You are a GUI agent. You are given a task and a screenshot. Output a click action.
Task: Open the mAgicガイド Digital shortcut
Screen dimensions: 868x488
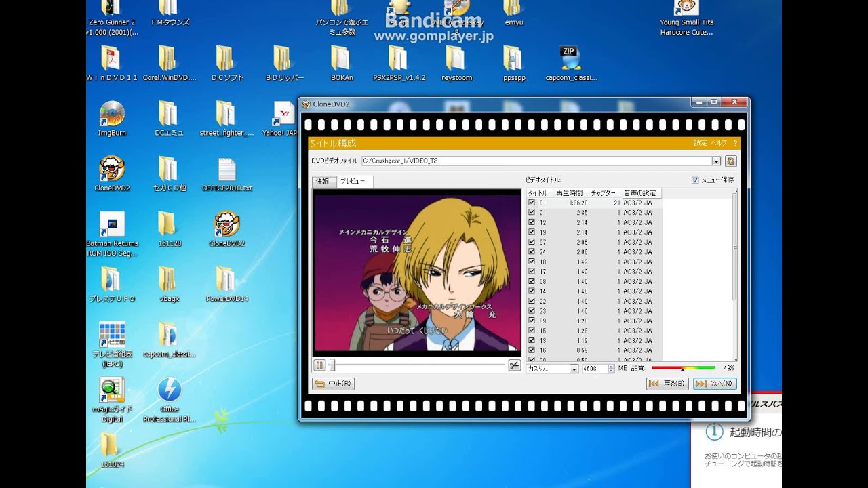(x=112, y=400)
